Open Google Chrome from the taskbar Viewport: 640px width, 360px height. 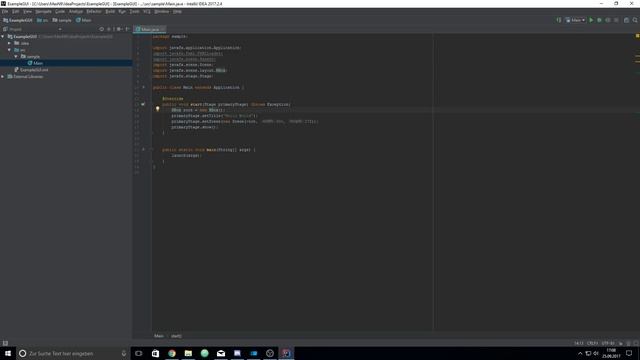(x=172, y=353)
